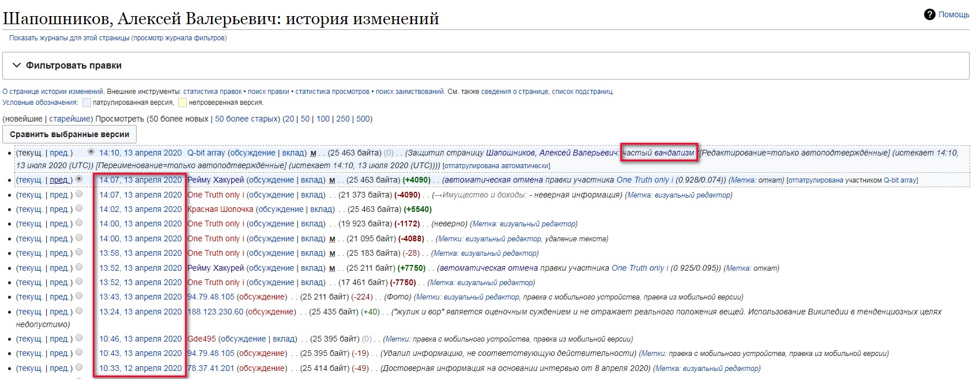Open Показать журналы для этой страницы link

pyautogui.click(x=69, y=38)
